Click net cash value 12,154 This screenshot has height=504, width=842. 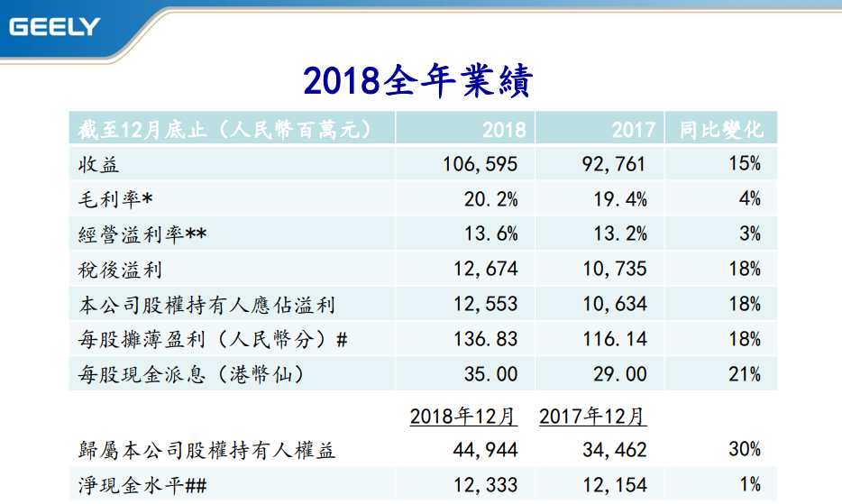[x=615, y=485]
